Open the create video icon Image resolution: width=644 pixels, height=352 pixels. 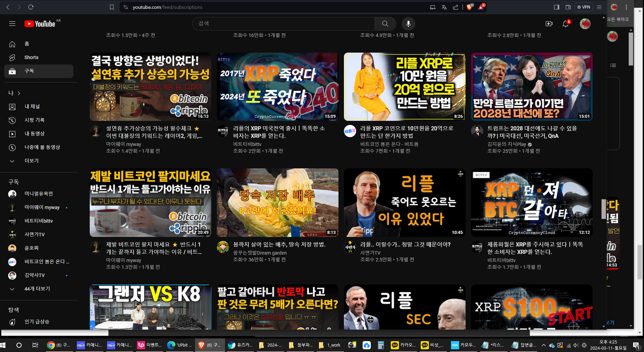549,24
